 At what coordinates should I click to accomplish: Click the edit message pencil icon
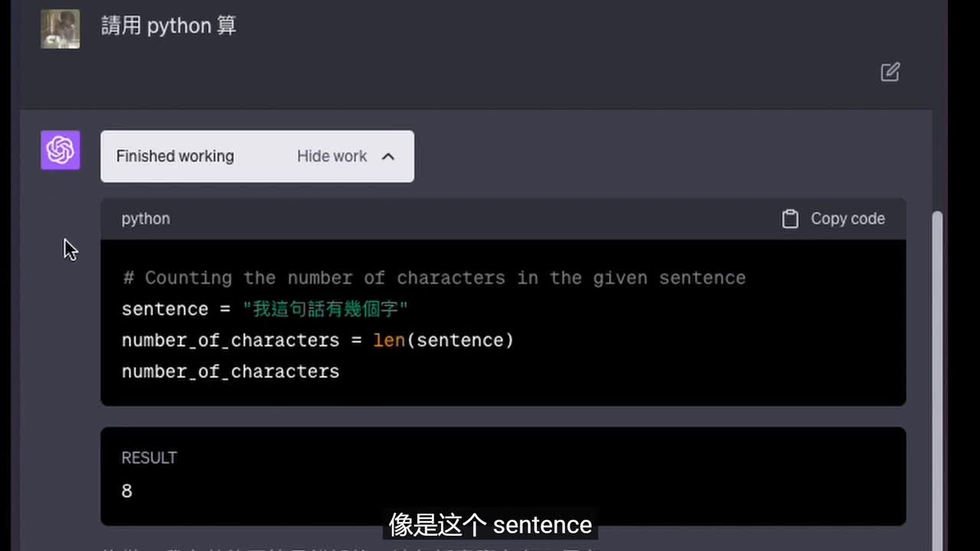coord(890,72)
